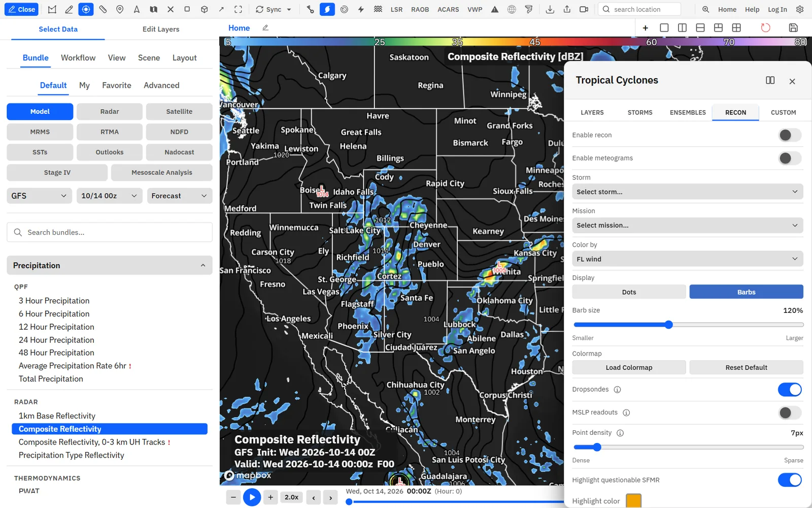This screenshot has width=812, height=508.
Task: Open the 10/14 00z run dropdown
Action: point(109,196)
